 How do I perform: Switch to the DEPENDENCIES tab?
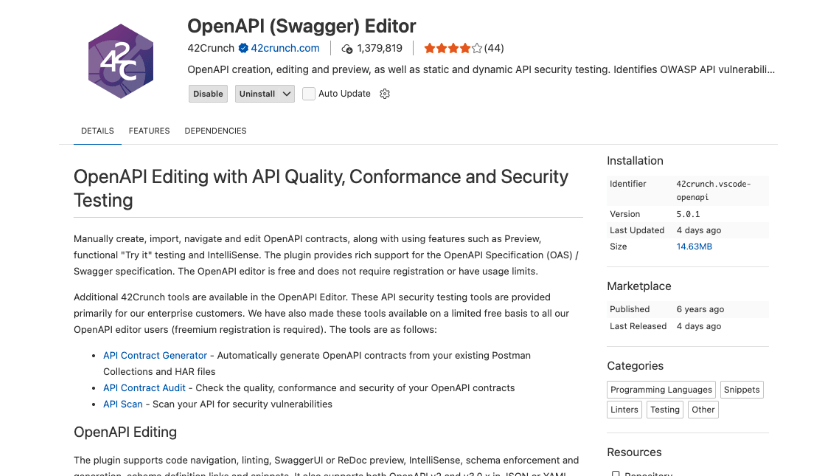215,131
